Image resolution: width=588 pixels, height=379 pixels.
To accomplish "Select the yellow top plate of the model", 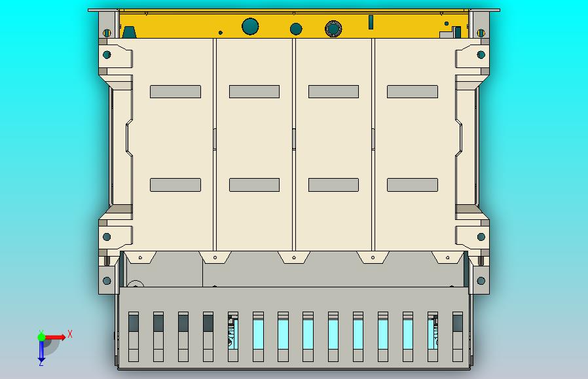I will coord(293,24).
